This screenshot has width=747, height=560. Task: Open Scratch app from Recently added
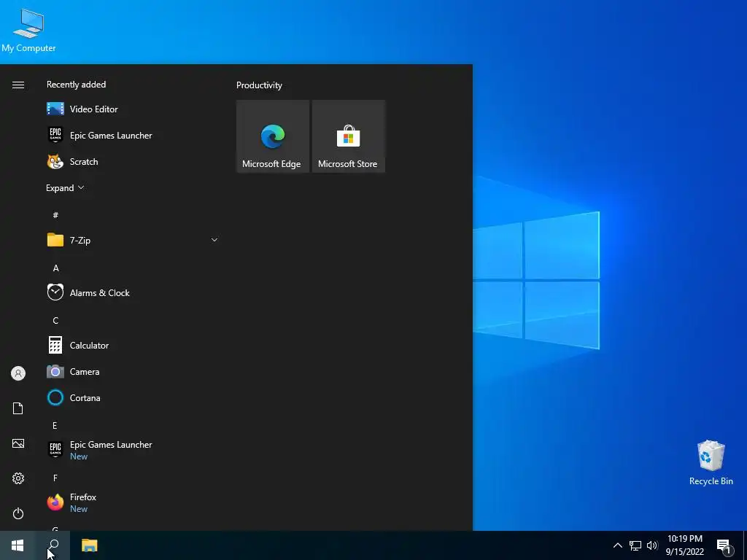pyautogui.click(x=133, y=161)
